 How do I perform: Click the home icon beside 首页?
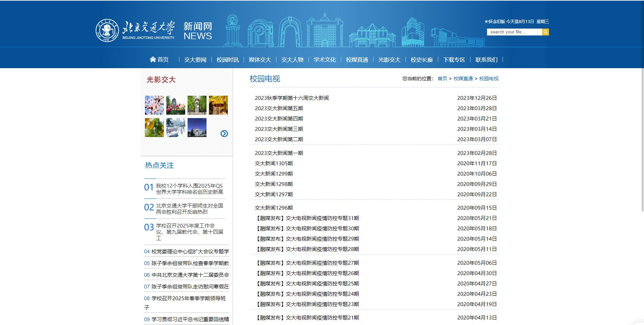point(153,59)
